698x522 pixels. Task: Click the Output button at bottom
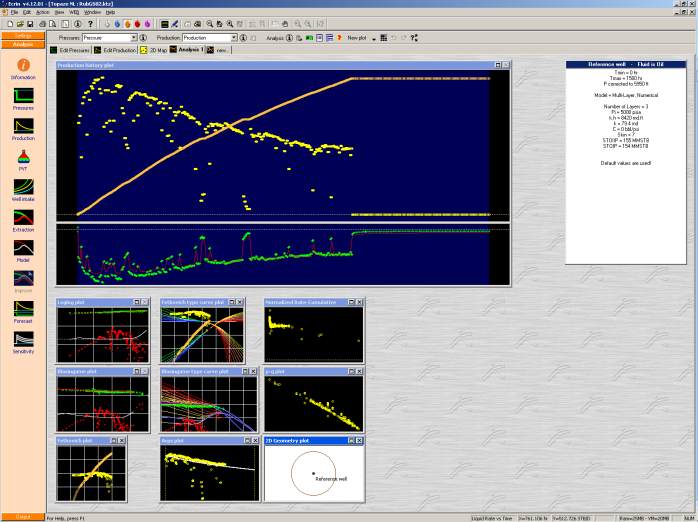coord(23,516)
